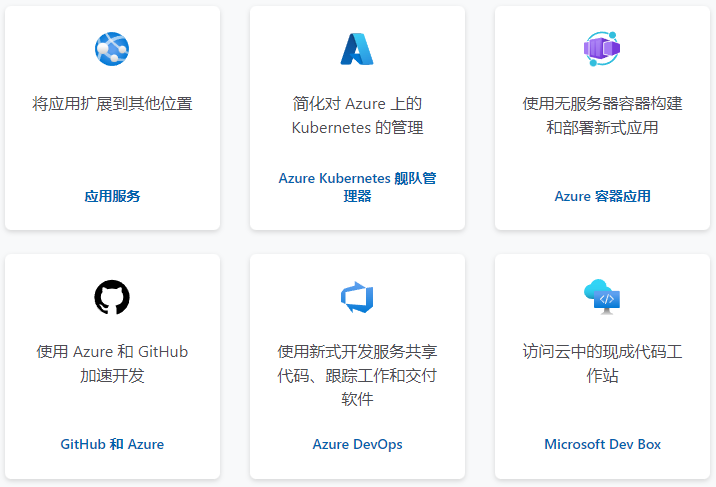Click the Microsoft Dev Box cloud icon

(x=602, y=297)
